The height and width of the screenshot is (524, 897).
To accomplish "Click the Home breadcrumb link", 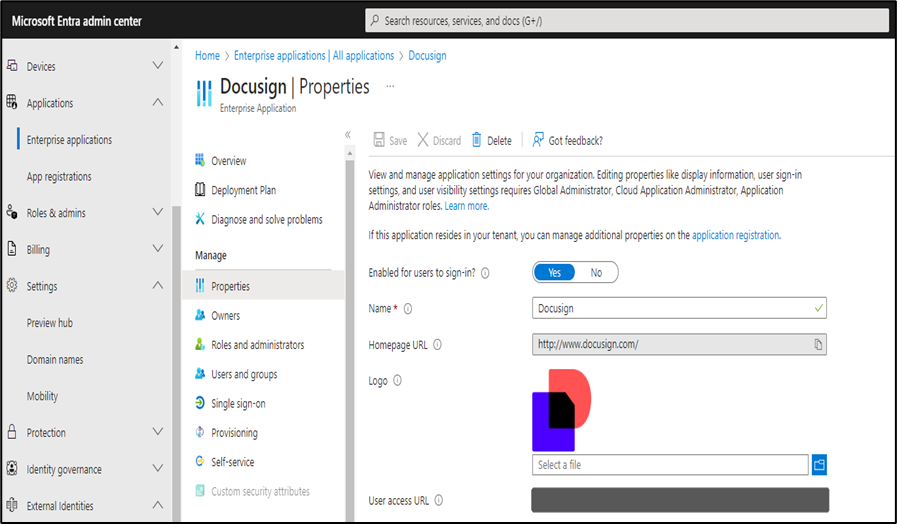I will (207, 56).
